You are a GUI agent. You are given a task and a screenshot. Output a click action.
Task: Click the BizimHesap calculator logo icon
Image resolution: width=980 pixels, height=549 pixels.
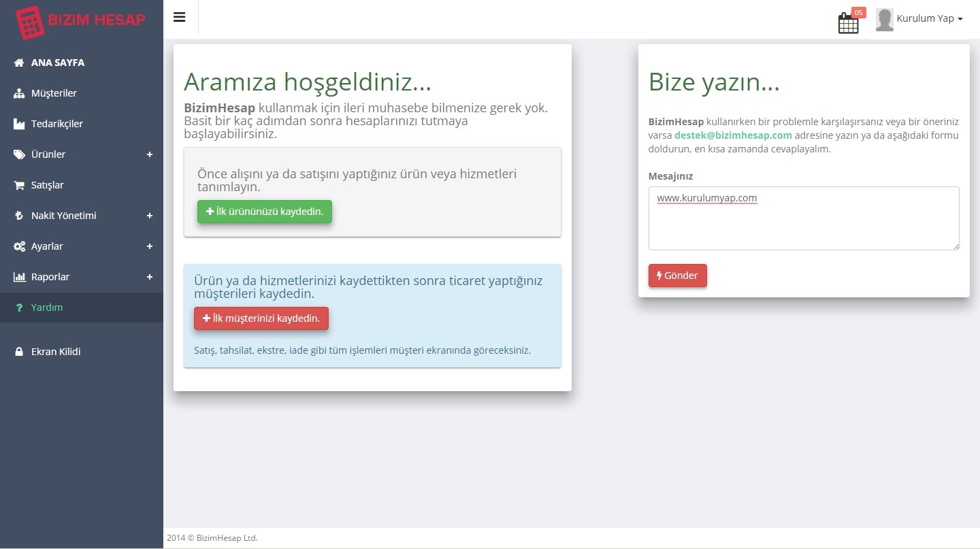(29, 22)
